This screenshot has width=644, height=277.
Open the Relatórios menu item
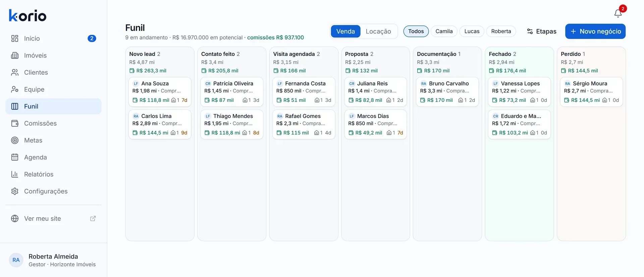coord(53,174)
